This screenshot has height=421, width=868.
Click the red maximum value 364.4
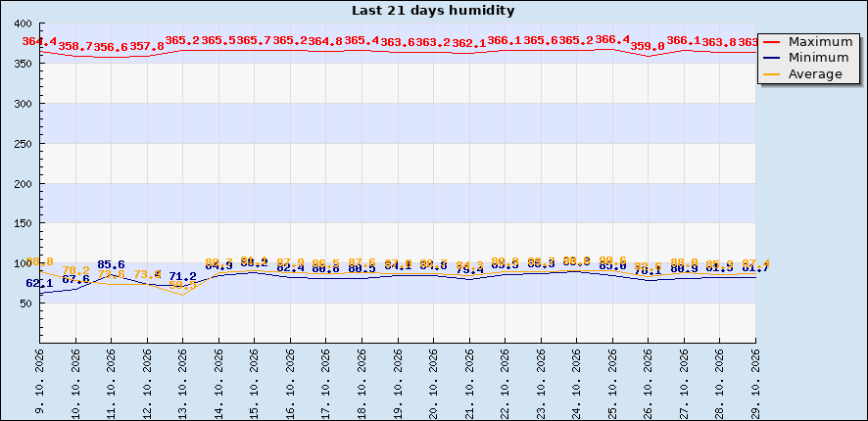coord(40,41)
